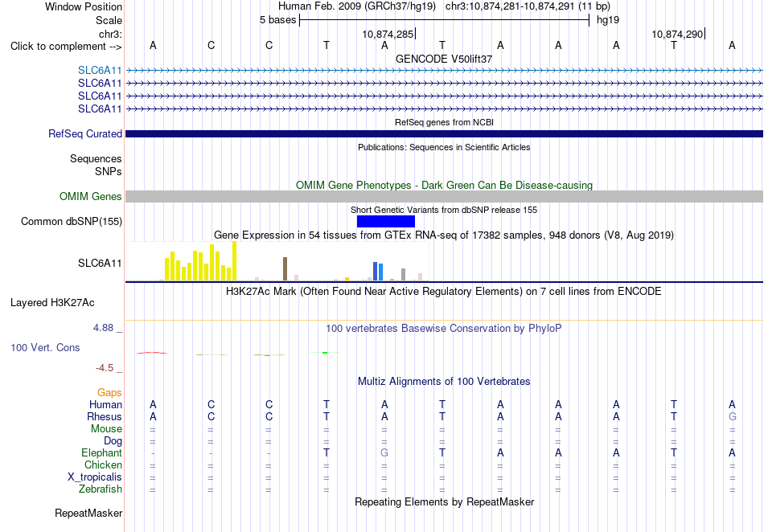The image size is (764, 532).
Task: Click the gray G in the Elephant row
Action: [384, 452]
